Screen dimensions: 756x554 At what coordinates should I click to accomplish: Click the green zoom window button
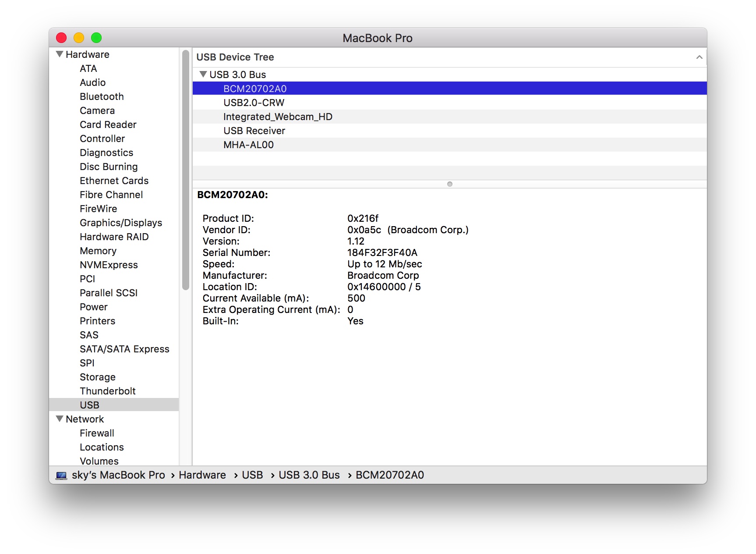pos(96,38)
